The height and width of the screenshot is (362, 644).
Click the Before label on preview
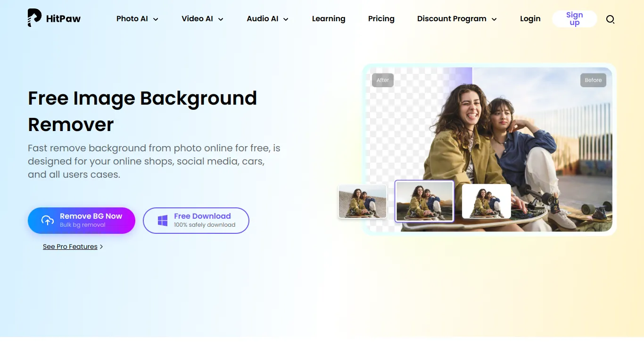pyautogui.click(x=593, y=80)
